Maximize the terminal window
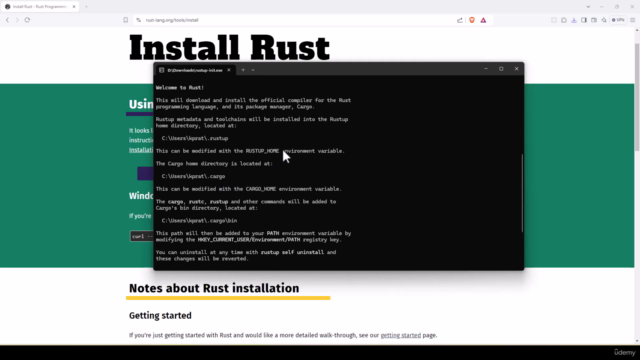 tap(501, 69)
